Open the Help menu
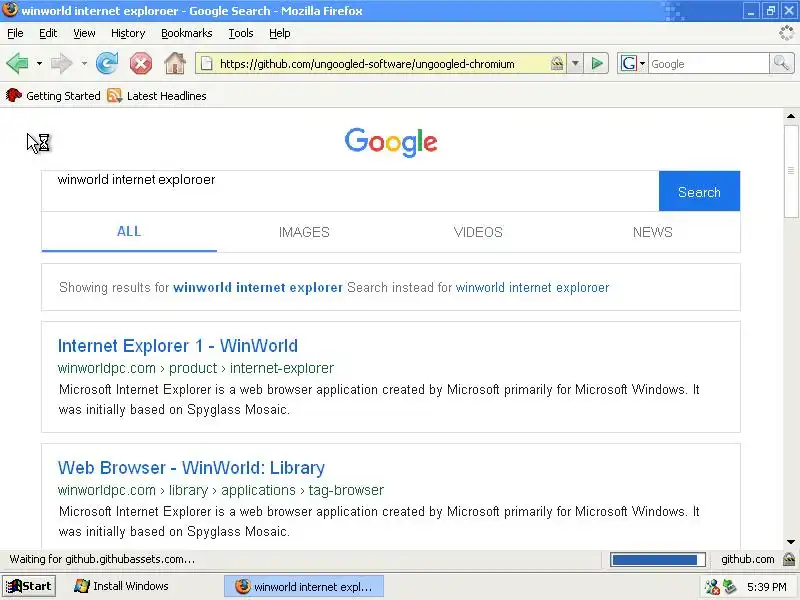 pos(280,33)
